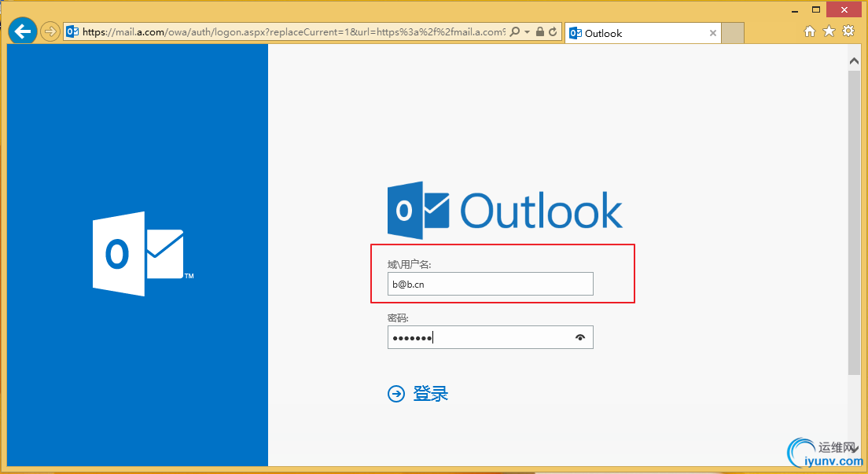
Task: Reveal password with the eye icon
Action: pos(579,337)
